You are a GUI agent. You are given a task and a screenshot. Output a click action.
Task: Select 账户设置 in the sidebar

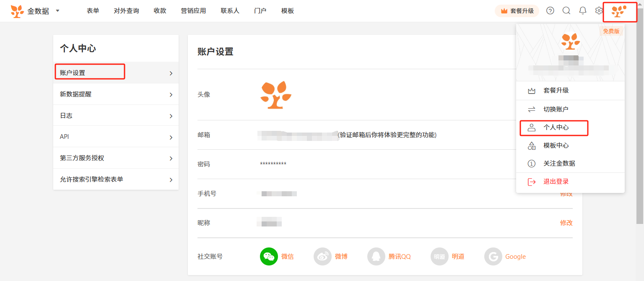pos(116,73)
